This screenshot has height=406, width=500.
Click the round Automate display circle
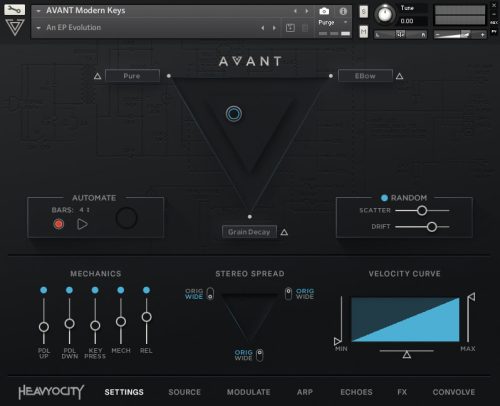[126, 218]
